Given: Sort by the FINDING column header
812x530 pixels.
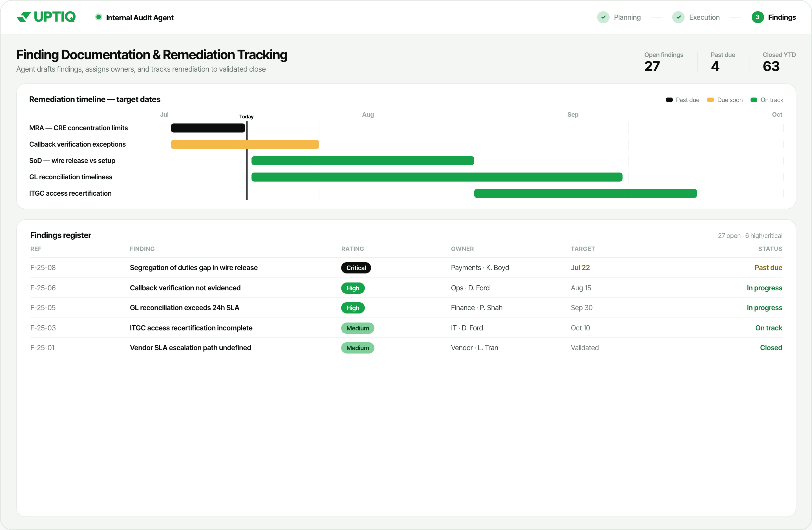Looking at the screenshot, I should coord(142,249).
